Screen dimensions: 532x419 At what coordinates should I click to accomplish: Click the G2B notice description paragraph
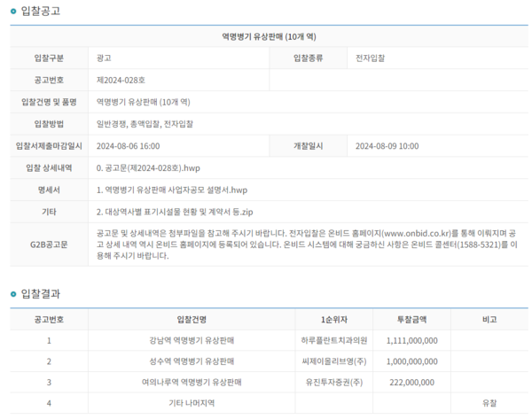(x=307, y=244)
